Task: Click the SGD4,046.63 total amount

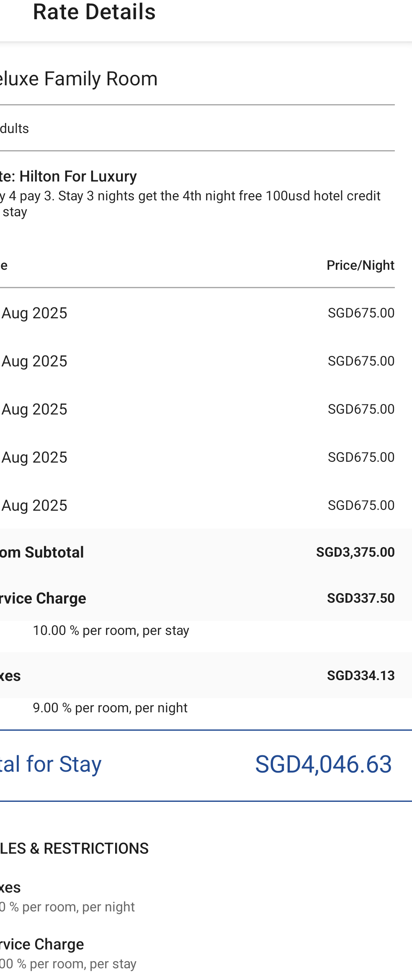Action: click(x=323, y=764)
